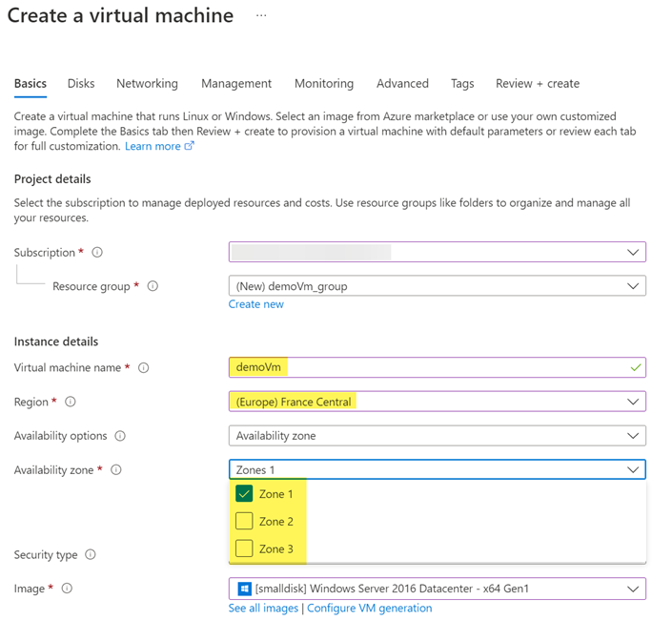Select the Basics tab

click(x=31, y=83)
